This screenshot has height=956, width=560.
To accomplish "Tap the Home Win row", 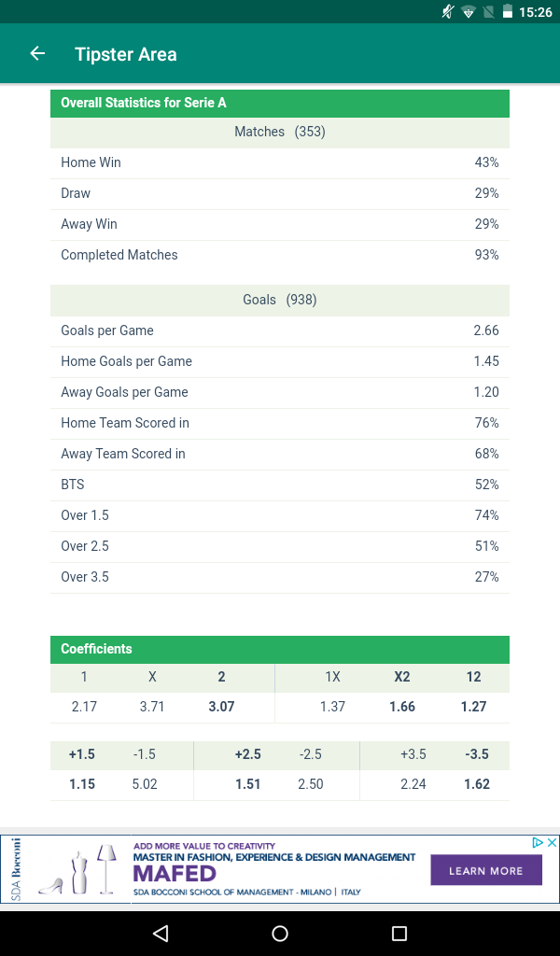I will point(280,162).
